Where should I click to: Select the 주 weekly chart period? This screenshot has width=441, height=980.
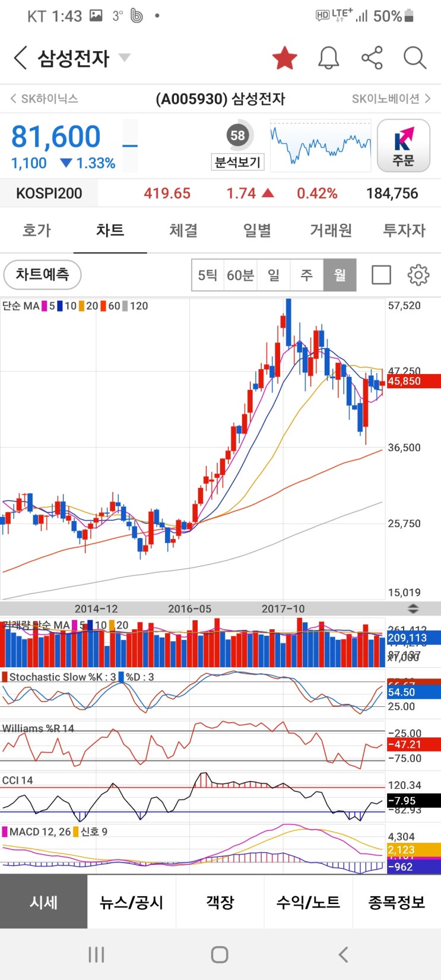pyautogui.click(x=306, y=275)
